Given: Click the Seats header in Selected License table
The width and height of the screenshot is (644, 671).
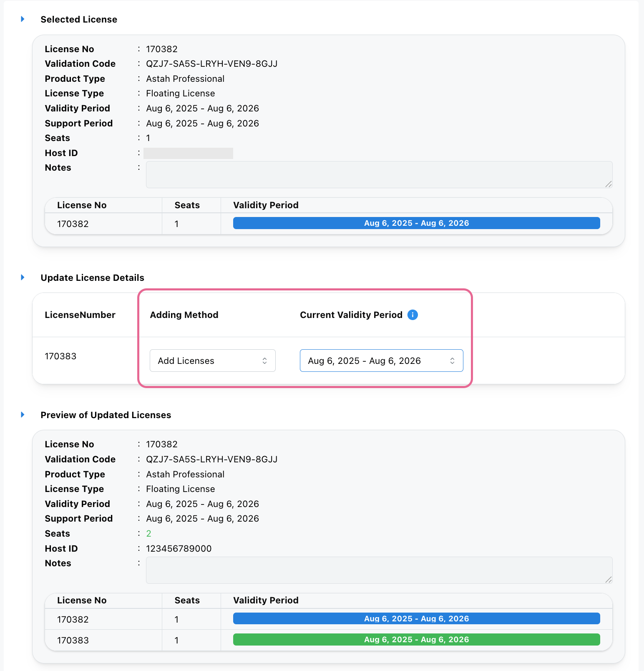Looking at the screenshot, I should tap(187, 205).
